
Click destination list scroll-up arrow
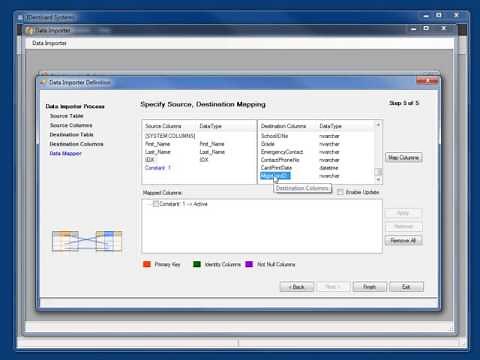[378, 125]
